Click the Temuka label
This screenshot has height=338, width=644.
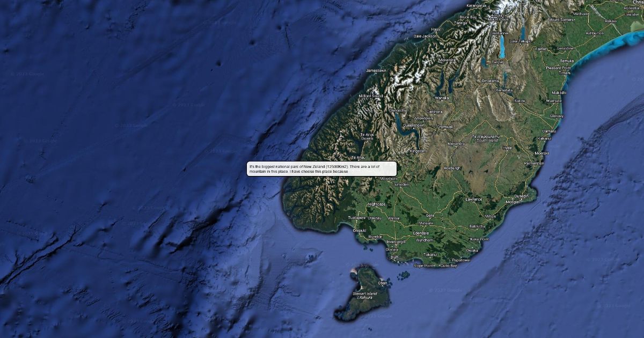point(567,61)
